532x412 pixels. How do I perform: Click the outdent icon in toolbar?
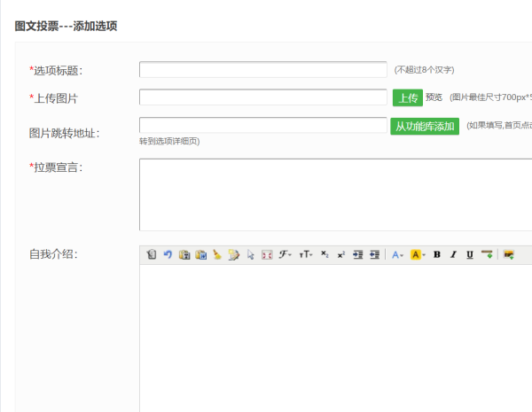pos(374,254)
